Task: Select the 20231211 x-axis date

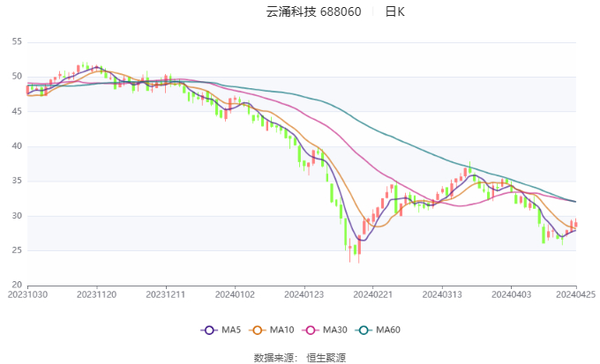Action: 165,296
